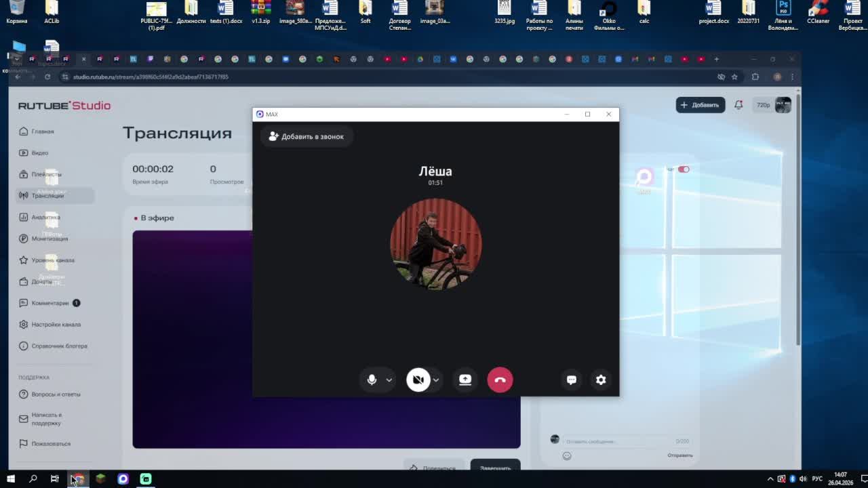The image size is (868, 488).
Task: Select Трансляции in Rutube sidebar
Action: click(x=54, y=196)
